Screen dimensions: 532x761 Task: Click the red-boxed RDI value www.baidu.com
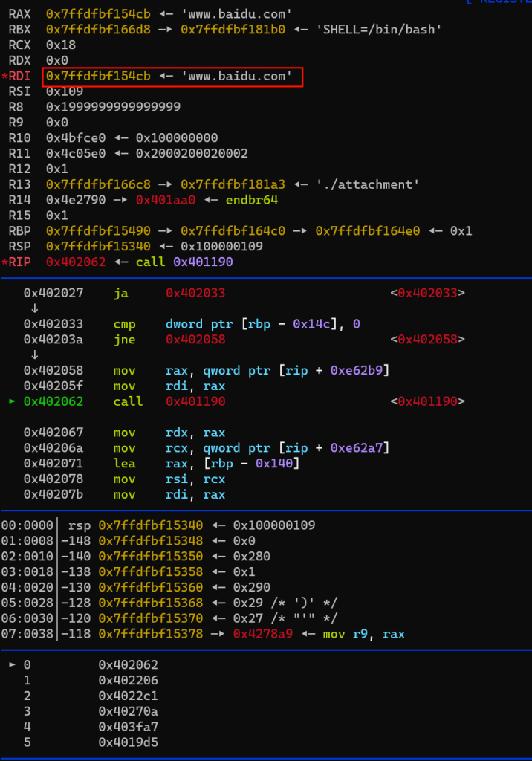click(x=172, y=76)
